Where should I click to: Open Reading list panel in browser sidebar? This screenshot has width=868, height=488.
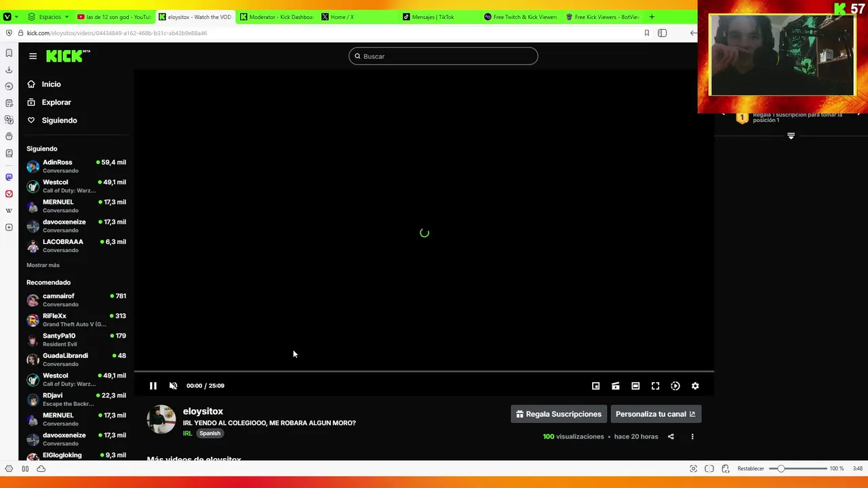click(x=9, y=153)
